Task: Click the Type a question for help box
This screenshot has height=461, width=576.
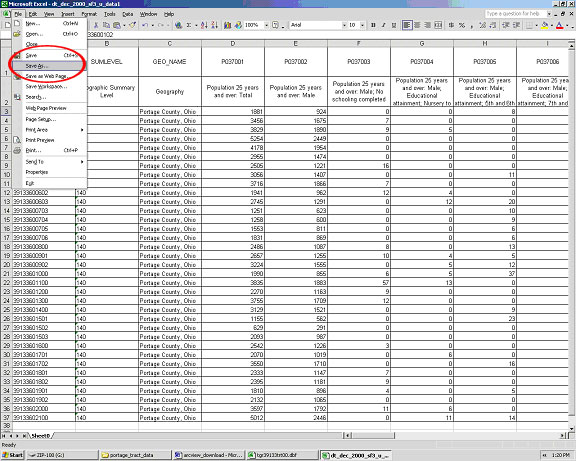Action: click(515, 14)
